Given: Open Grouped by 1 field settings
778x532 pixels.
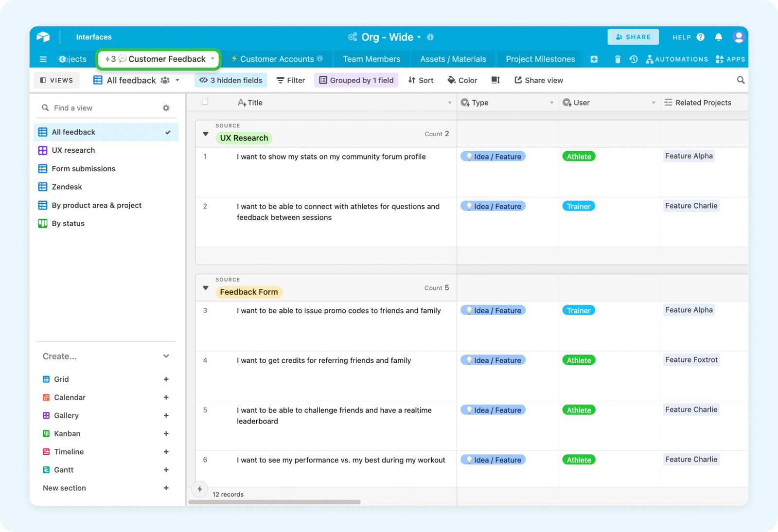Looking at the screenshot, I should pos(356,80).
